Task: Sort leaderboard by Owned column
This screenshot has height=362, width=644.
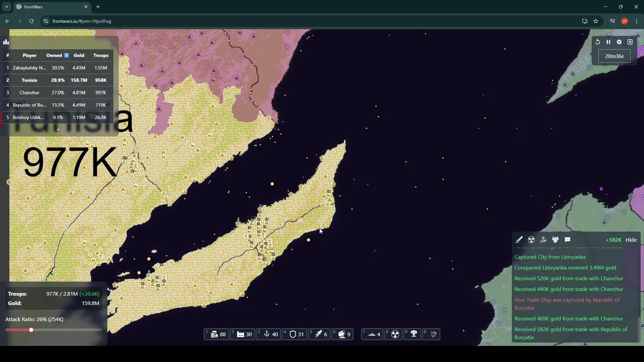Action: pyautogui.click(x=57, y=55)
